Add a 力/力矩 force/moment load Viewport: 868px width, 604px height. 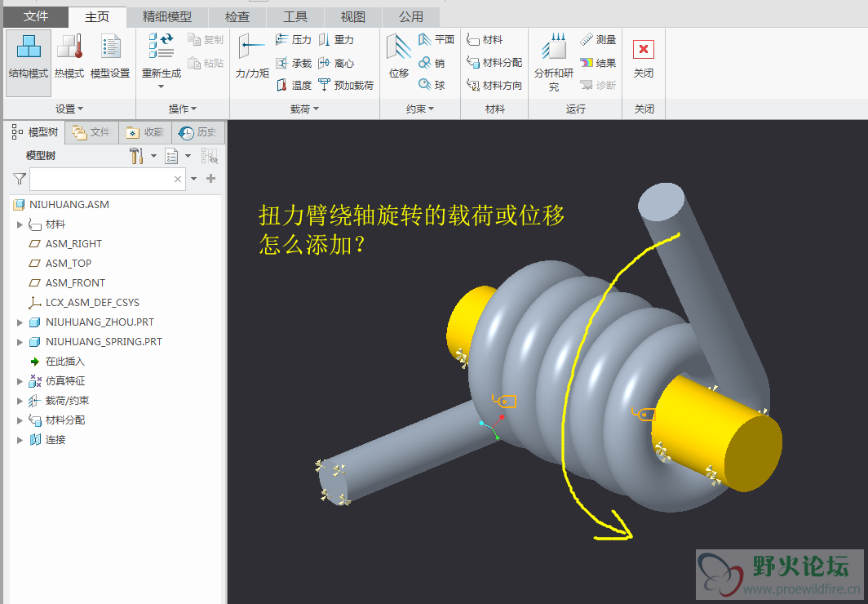252,56
